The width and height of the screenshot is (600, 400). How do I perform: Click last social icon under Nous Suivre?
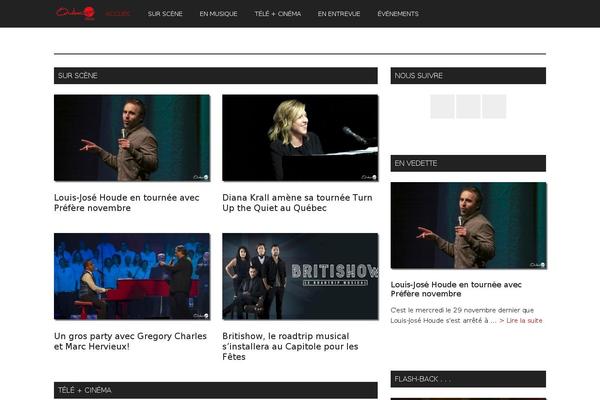(x=494, y=106)
